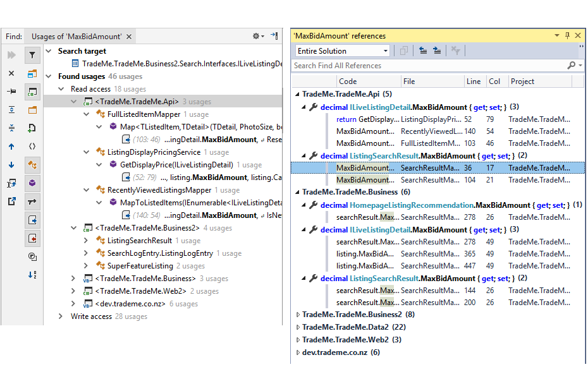
Task: Toggle the filter usages funnel icon
Action: (x=32, y=55)
